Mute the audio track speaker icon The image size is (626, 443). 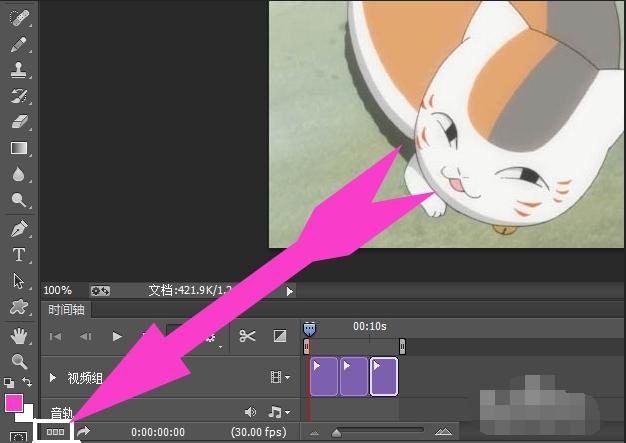(251, 412)
